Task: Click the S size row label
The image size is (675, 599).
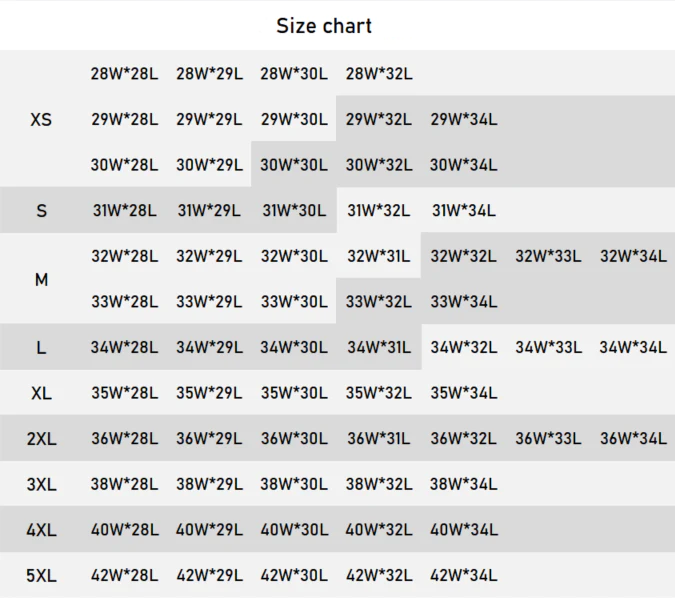Action: point(41,211)
